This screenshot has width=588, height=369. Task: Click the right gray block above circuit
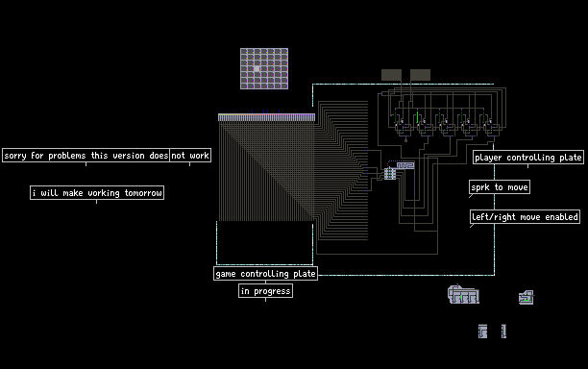click(420, 75)
